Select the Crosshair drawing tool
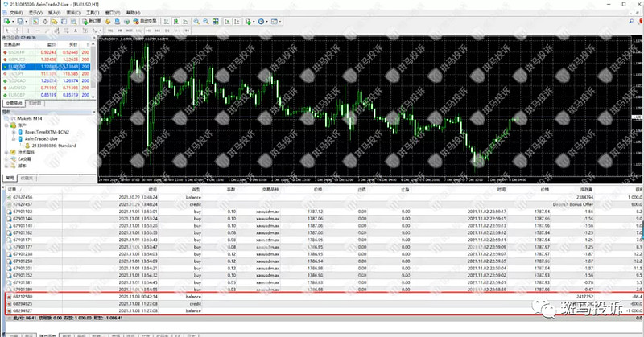 coord(17,31)
